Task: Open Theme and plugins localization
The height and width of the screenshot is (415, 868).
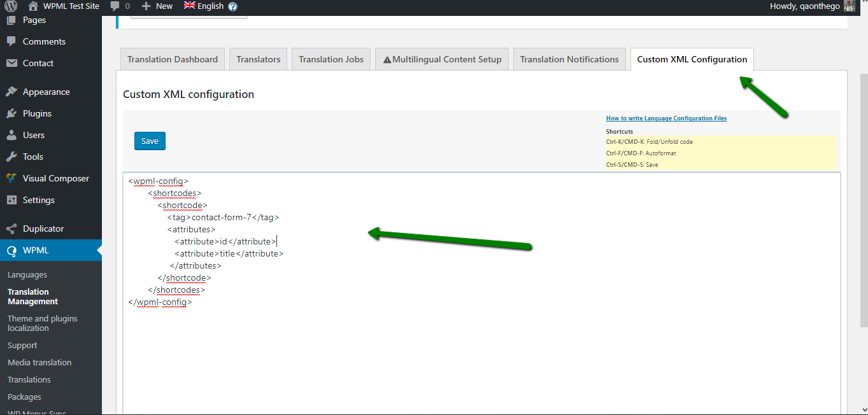Action: 43,323
